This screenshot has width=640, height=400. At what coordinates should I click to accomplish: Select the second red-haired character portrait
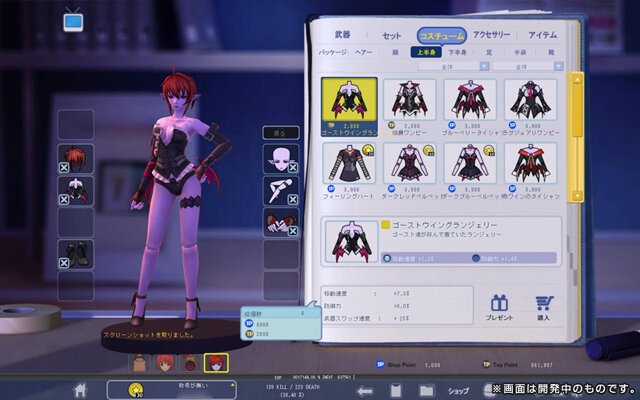click(165, 362)
